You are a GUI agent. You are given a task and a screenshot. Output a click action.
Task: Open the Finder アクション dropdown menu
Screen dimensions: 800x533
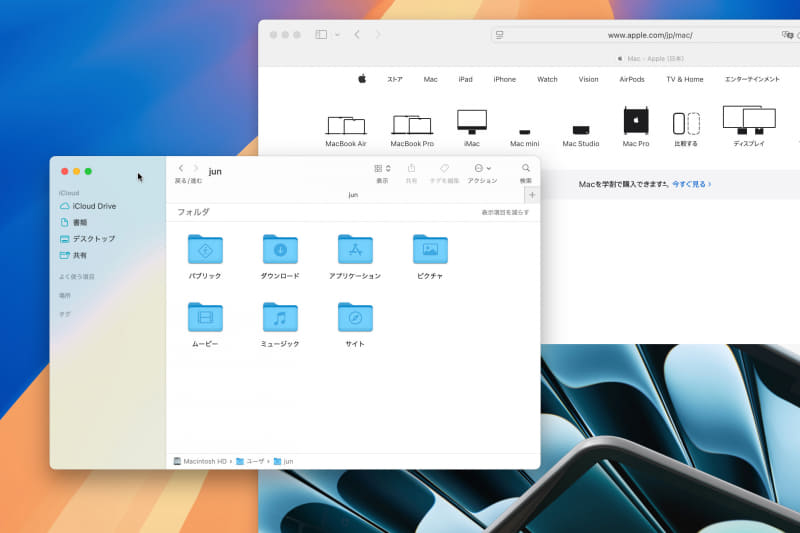click(482, 168)
